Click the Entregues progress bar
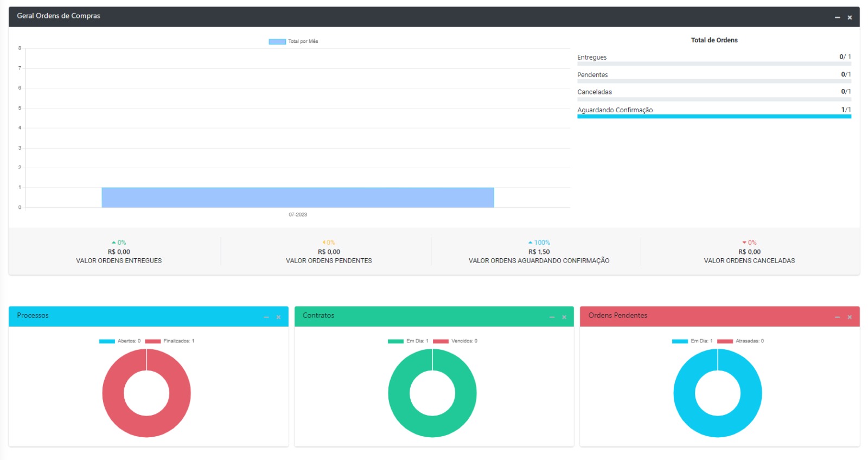The image size is (868, 460). 714,64
